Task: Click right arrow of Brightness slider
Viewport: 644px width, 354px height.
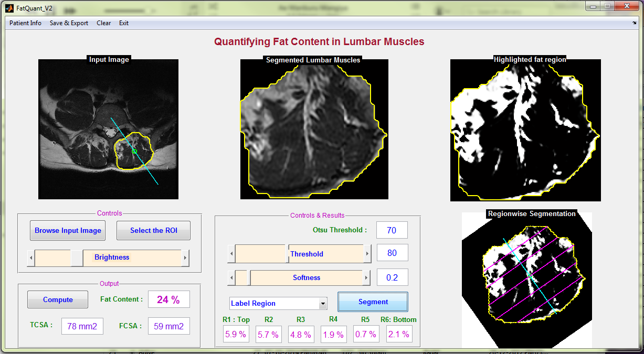Action: pyautogui.click(x=185, y=258)
